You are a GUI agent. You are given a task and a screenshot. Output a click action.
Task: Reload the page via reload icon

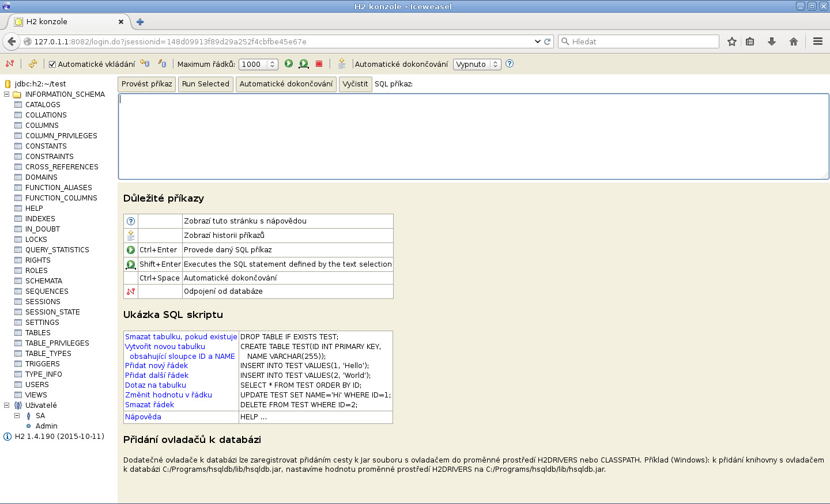click(547, 41)
